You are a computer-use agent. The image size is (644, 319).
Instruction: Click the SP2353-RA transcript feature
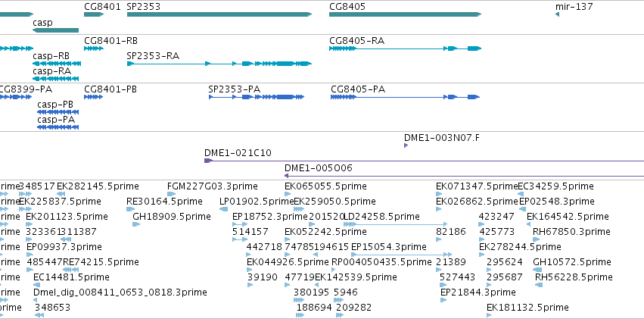pos(219,64)
